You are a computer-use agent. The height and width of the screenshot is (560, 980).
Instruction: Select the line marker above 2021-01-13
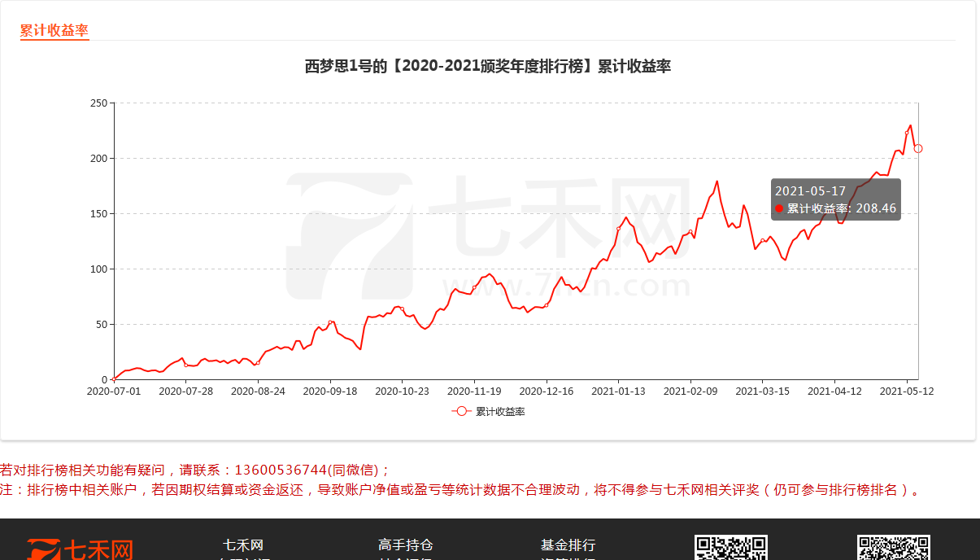(x=618, y=229)
